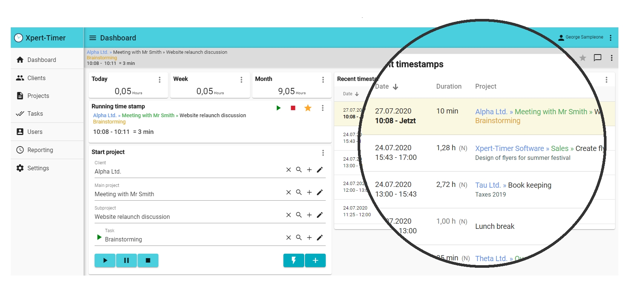Screen dimensions: 644x293
Task: Click the blue lightning bolt button
Action: click(294, 260)
